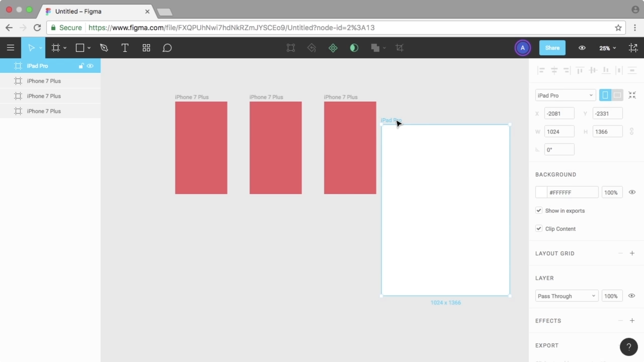644x362 pixels.
Task: Click the Boolean Union operation icon
Action: pyautogui.click(x=375, y=48)
